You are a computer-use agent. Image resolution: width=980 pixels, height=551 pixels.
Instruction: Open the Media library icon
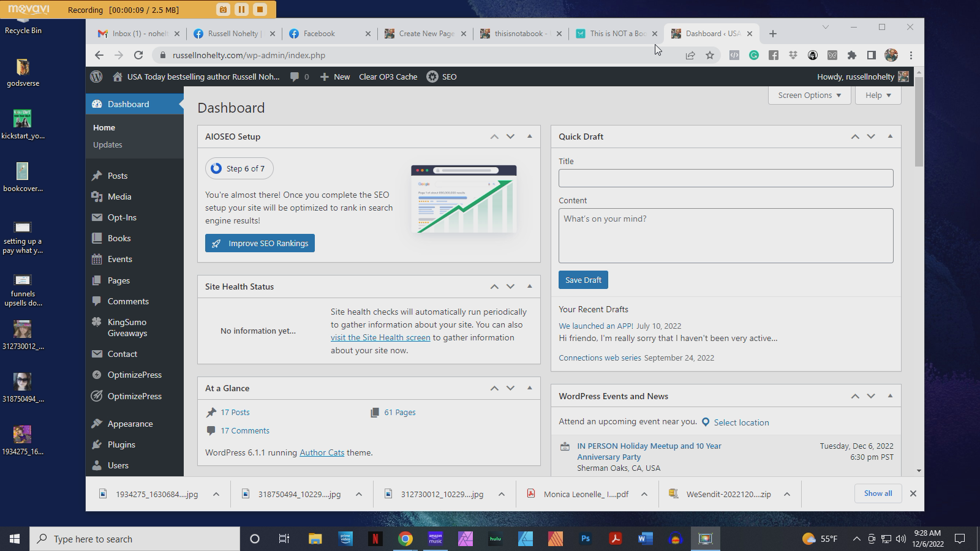click(x=98, y=197)
